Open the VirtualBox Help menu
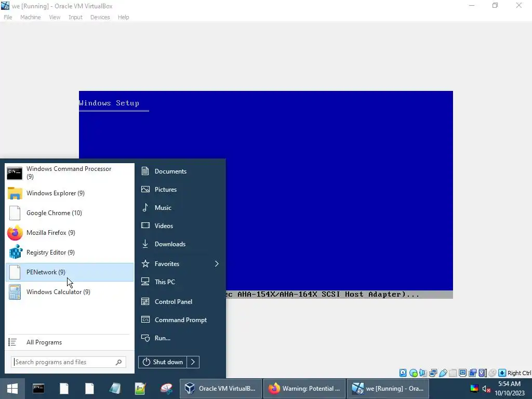532x399 pixels. tap(124, 17)
